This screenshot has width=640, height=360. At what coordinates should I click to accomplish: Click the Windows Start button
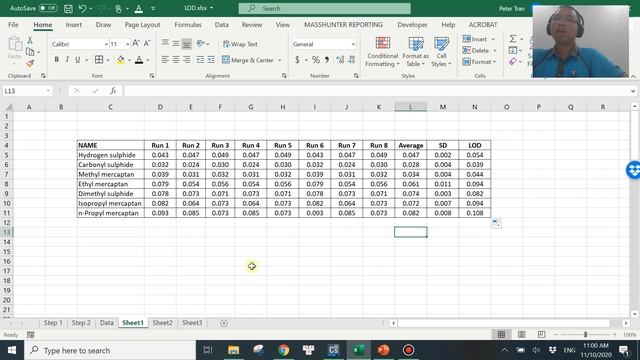click(x=12, y=350)
